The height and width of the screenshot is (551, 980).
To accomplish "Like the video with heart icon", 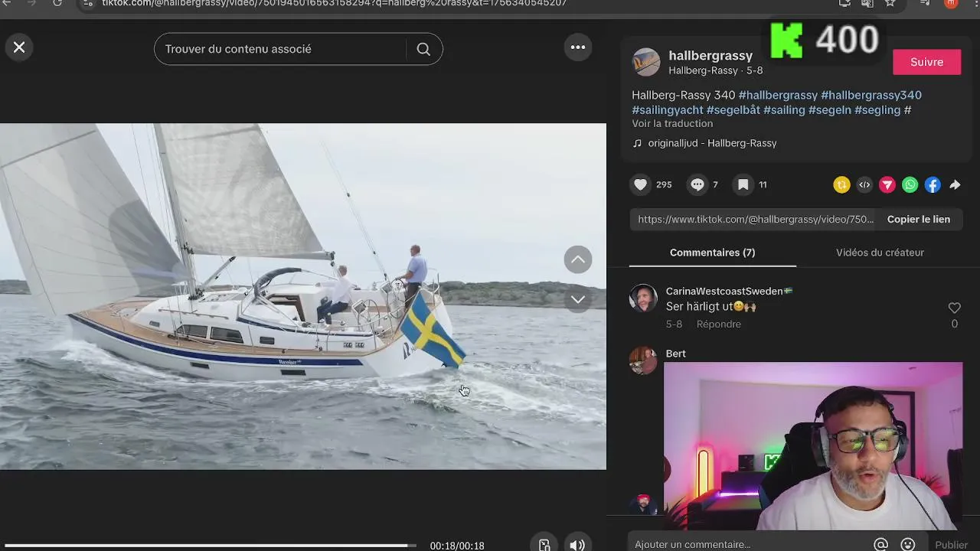I will point(641,184).
